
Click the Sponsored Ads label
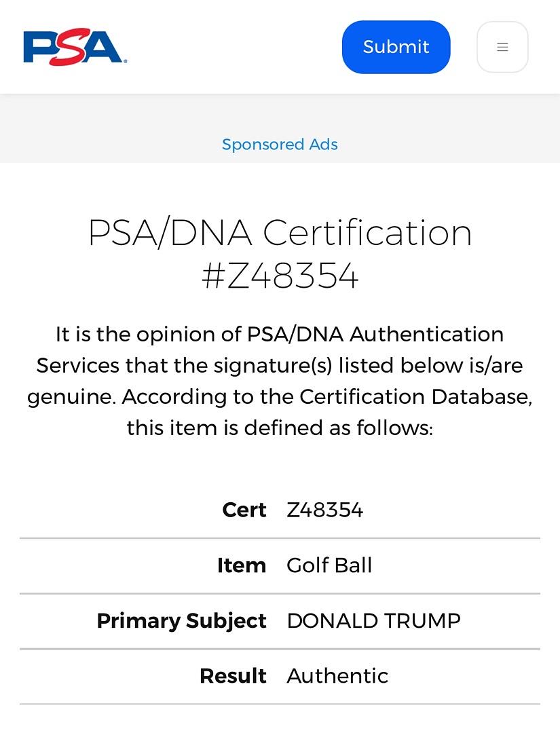click(280, 145)
